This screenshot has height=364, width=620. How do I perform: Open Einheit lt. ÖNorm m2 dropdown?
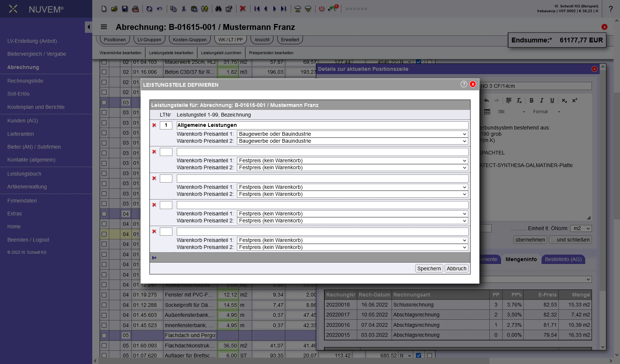click(x=581, y=229)
